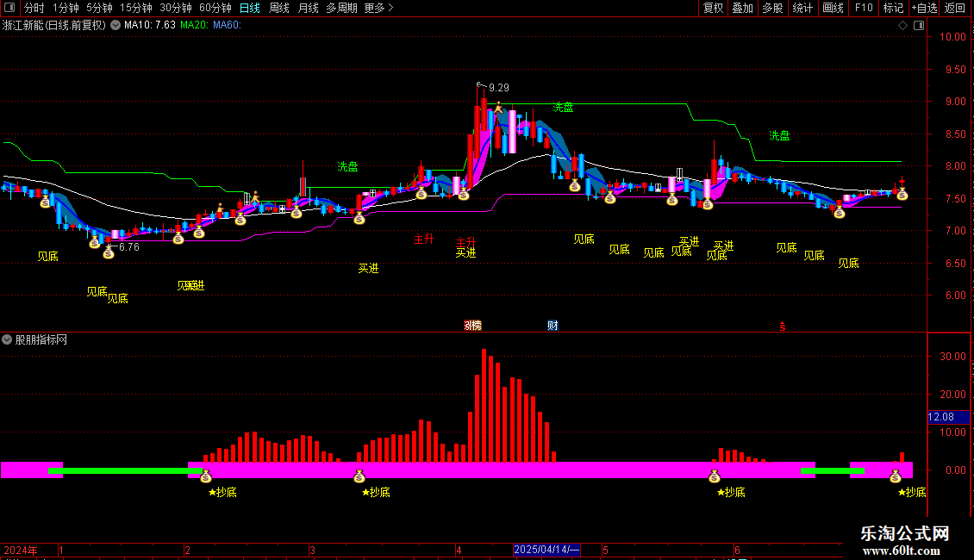This screenshot has width=974, height=560.
Task: Click the 财 finance marker icon
Action: click(x=553, y=326)
